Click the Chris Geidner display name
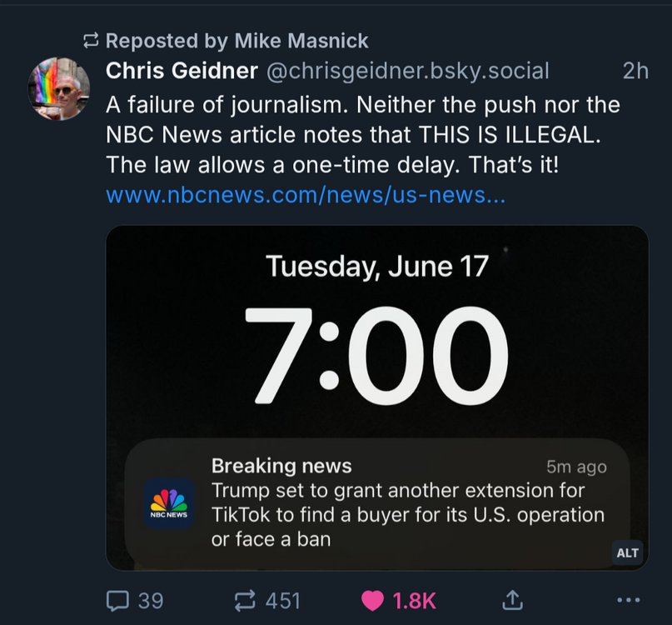Viewport: 672px width, 625px height. [x=182, y=71]
